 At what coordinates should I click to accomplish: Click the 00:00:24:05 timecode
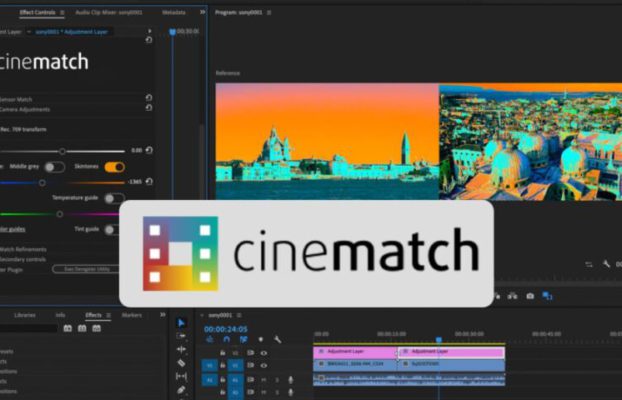226,329
